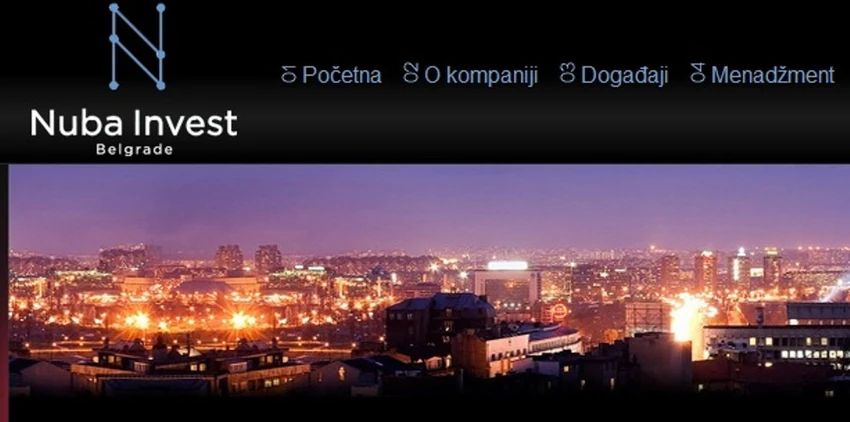Click the bright orange starburst street lights
Image resolution: width=850 pixels, height=422 pixels.
(x=190, y=321)
